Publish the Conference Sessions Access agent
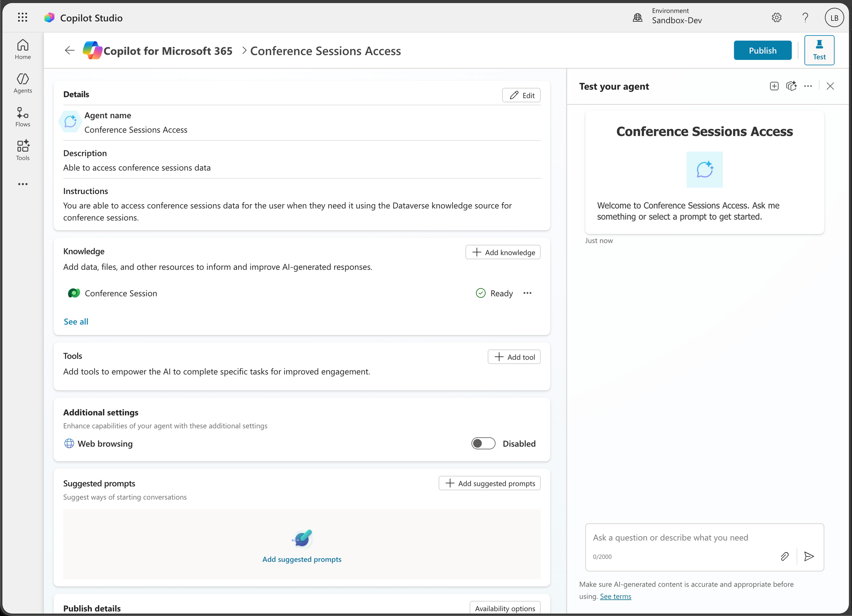Viewport: 852px width, 616px height. 763,50
